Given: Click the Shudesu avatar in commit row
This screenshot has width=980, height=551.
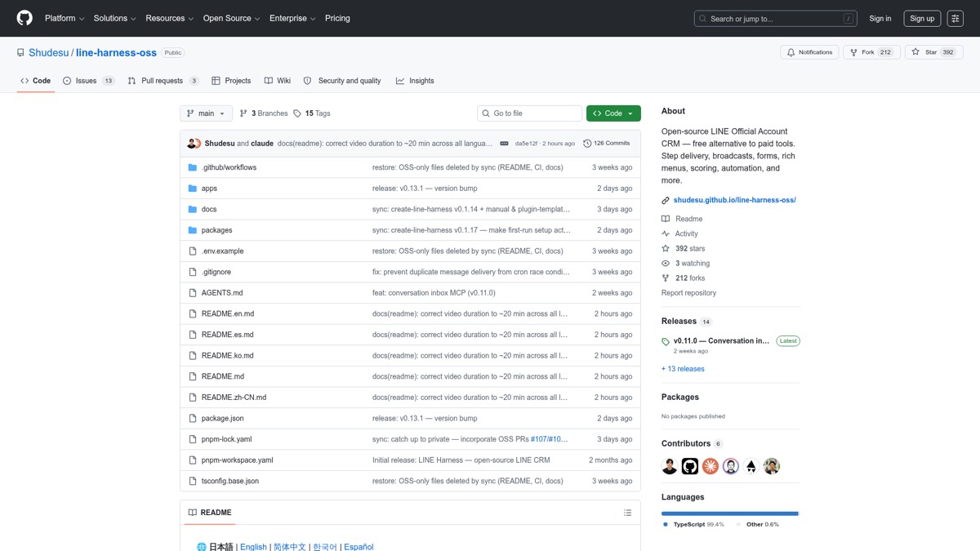Looking at the screenshot, I should (x=192, y=144).
